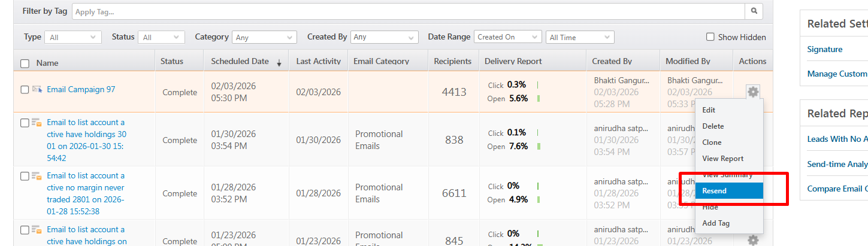Choose View Report from the actions menu
Image resolution: width=868 pixels, height=246 pixels.
(x=722, y=159)
